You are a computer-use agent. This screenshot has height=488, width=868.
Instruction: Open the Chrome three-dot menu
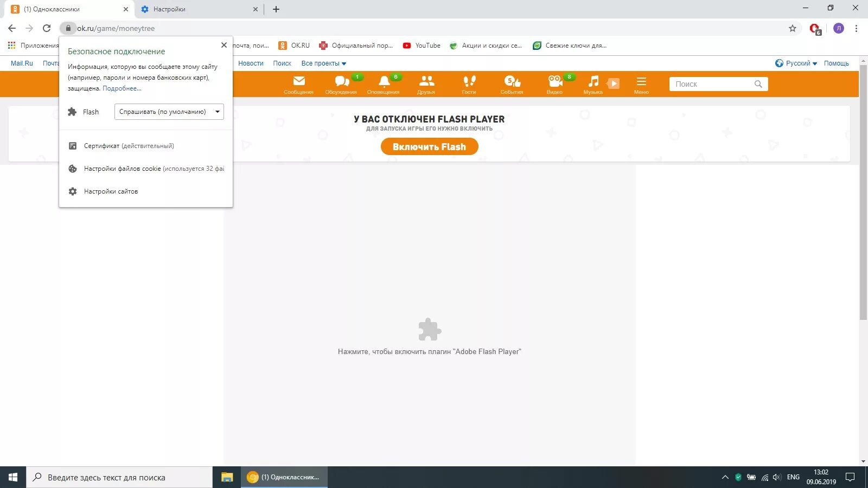[856, 28]
